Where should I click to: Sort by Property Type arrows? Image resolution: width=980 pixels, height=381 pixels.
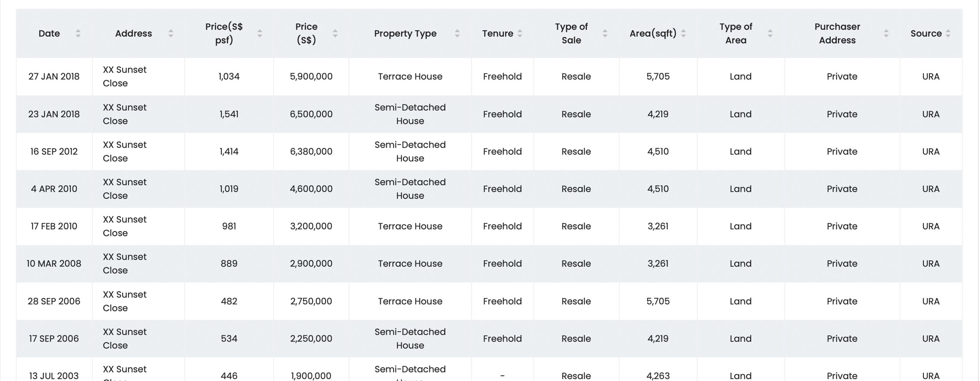pos(457,34)
